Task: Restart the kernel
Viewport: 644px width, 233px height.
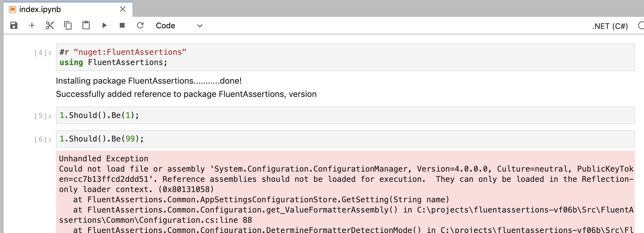Action: click(x=140, y=26)
